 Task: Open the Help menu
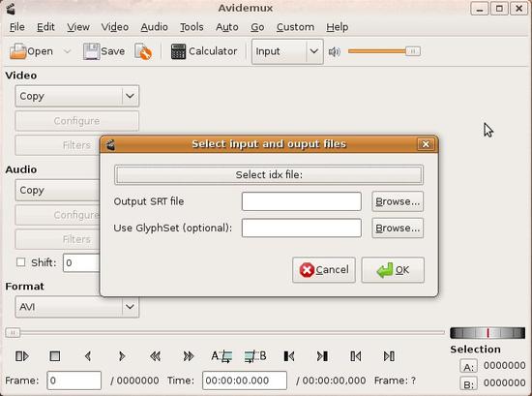(x=338, y=27)
